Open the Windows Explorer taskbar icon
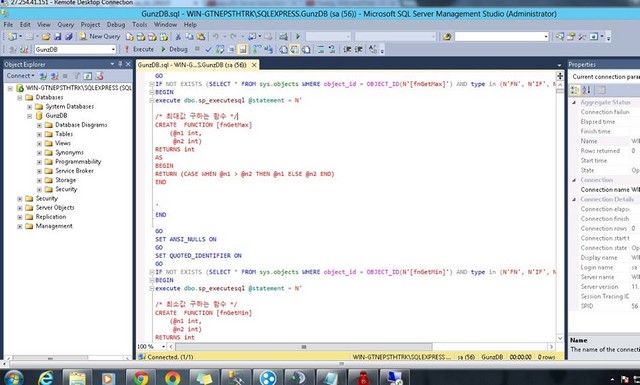 tap(77, 378)
